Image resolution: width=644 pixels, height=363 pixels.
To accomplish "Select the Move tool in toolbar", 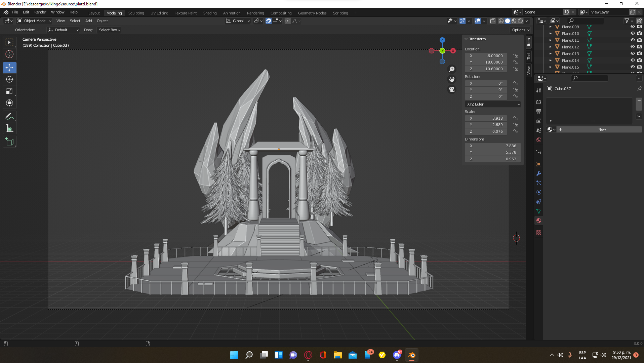I will click(9, 68).
